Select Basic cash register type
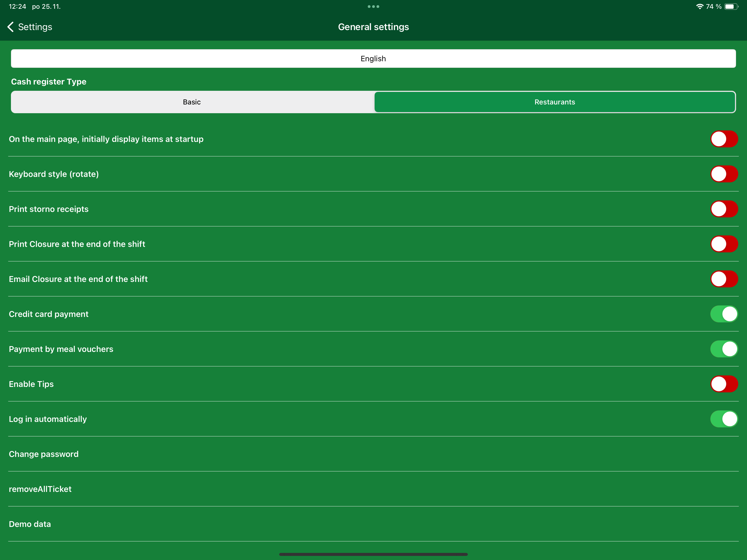747x560 pixels. point(191,102)
